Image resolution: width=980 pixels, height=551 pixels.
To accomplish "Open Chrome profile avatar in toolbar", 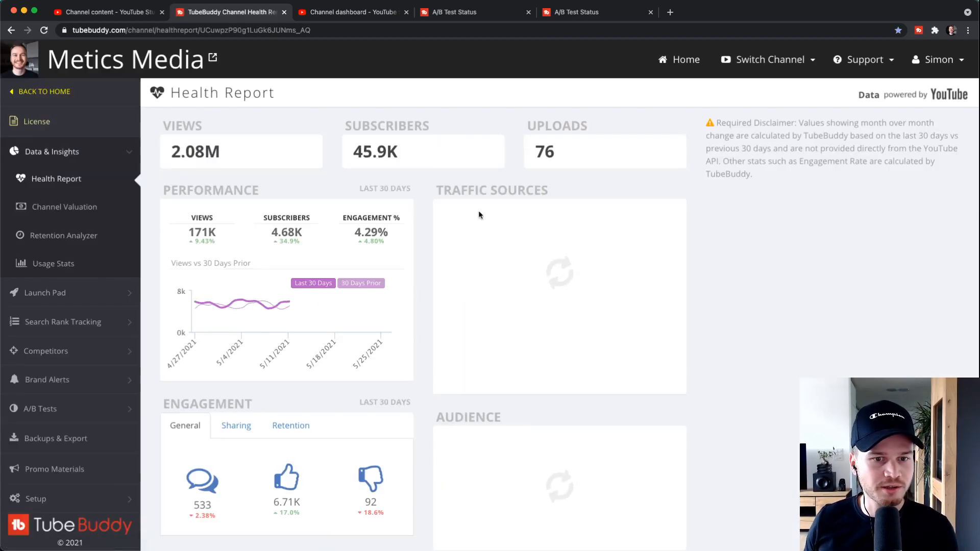I will [951, 30].
